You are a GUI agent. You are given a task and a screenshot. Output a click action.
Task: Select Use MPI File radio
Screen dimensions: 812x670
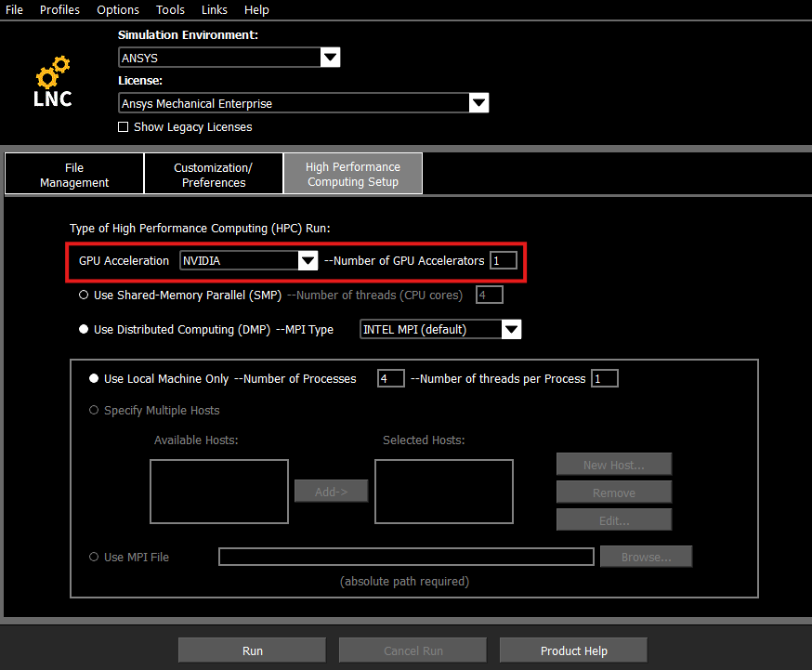tap(94, 557)
